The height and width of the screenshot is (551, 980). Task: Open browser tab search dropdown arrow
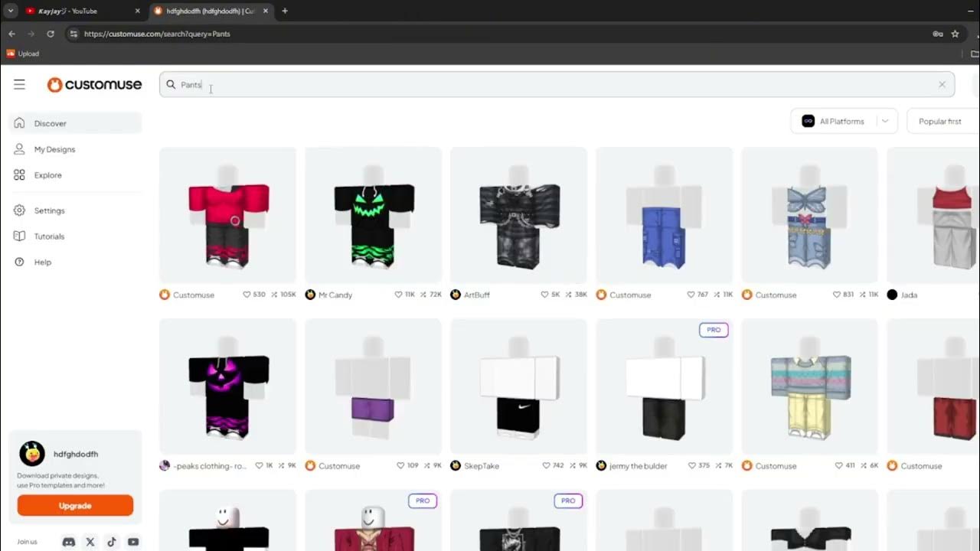pos(11,11)
